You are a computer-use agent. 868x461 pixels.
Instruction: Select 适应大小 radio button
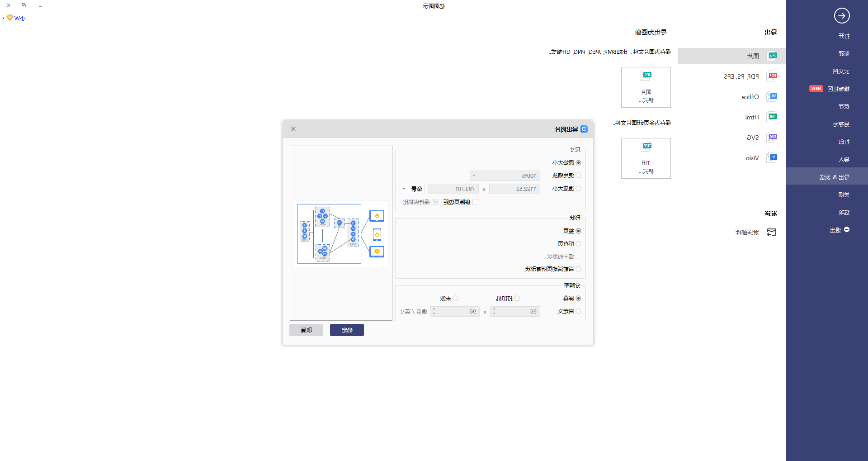point(578,189)
